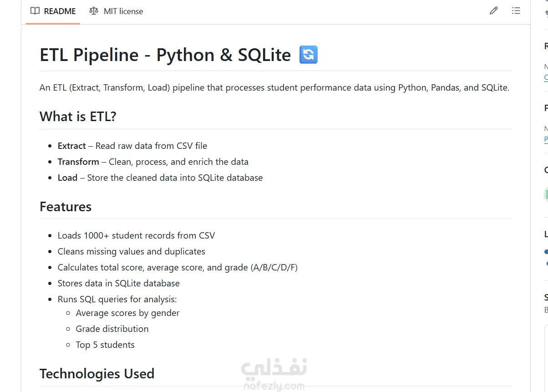Click the bold 'Extract' bullet text
Viewport: 548px width, 392px height.
[71, 146]
